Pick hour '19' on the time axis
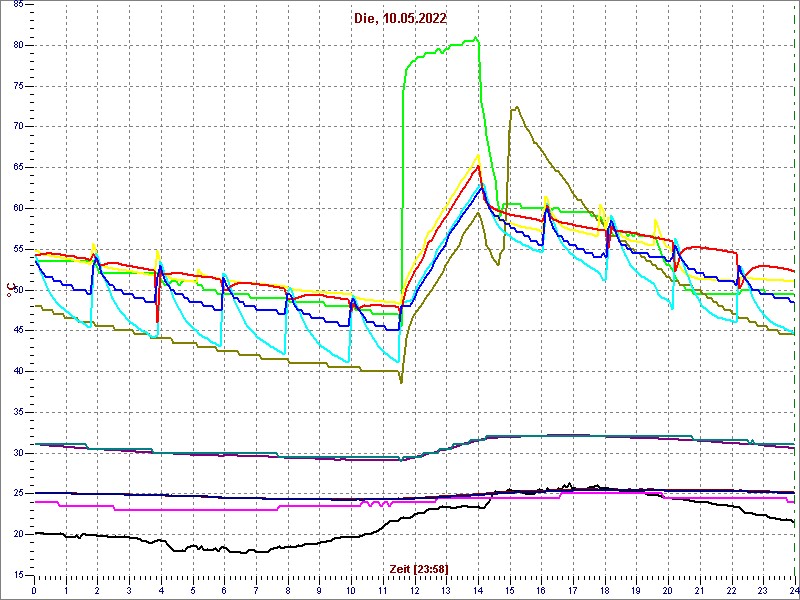The width and height of the screenshot is (800, 600). [636, 591]
